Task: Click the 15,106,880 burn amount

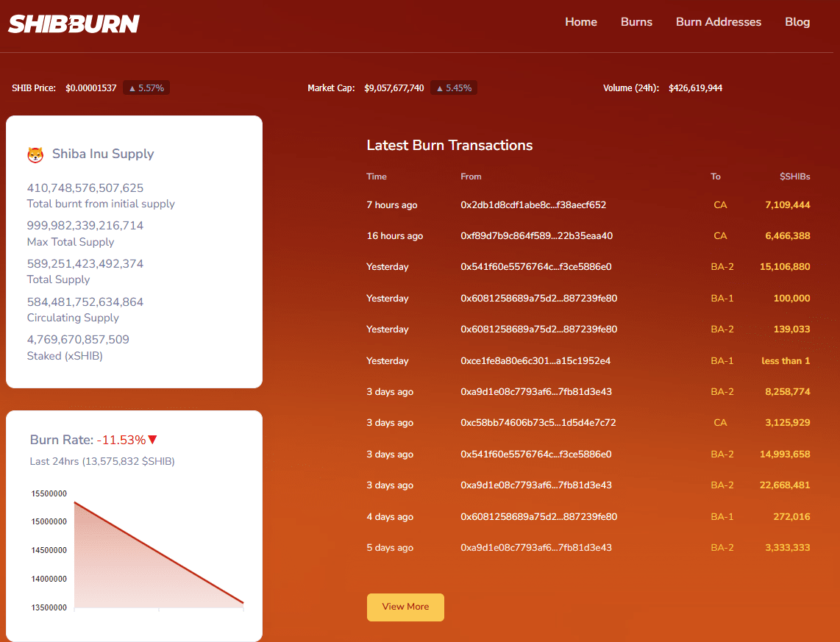Action: coord(785,267)
